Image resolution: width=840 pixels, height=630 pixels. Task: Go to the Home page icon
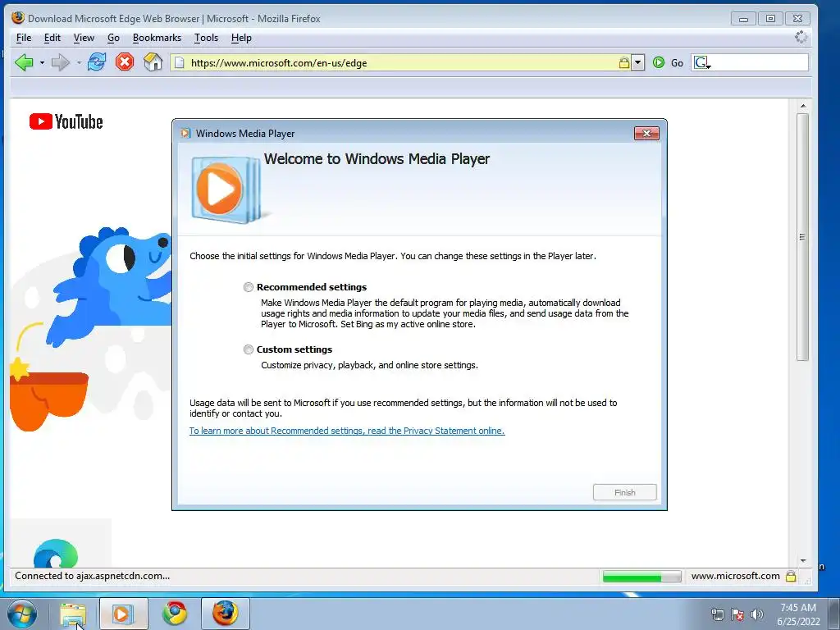tap(153, 62)
